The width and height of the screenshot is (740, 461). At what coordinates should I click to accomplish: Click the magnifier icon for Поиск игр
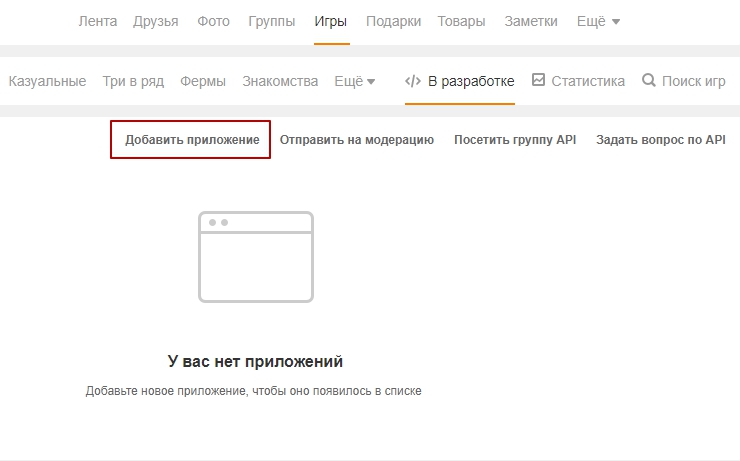pos(649,81)
